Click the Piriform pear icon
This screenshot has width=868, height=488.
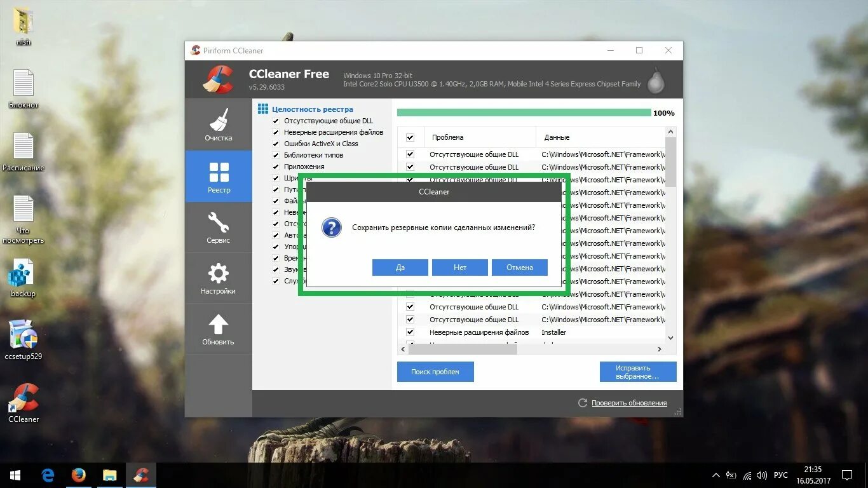[x=656, y=80]
